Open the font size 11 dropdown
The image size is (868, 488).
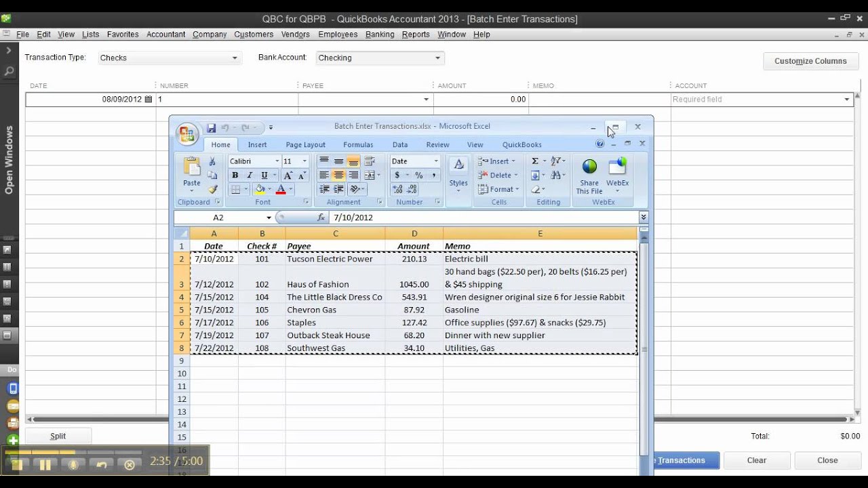click(304, 161)
